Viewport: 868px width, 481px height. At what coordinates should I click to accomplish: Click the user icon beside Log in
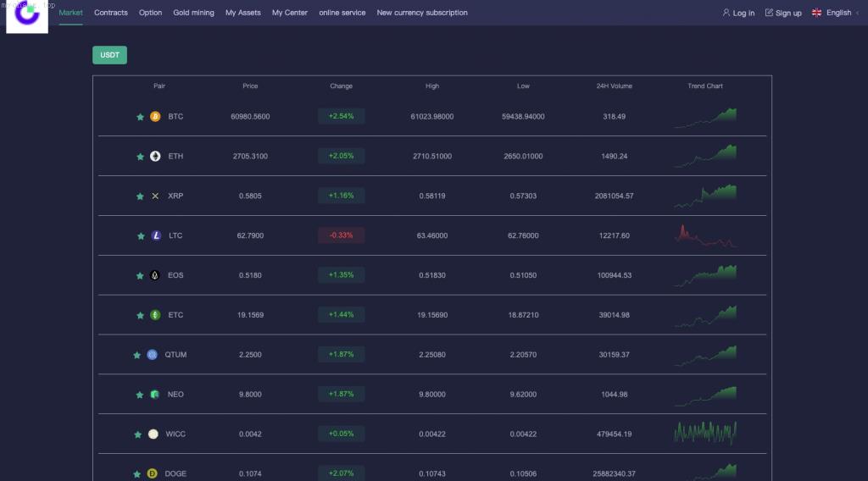pos(726,12)
